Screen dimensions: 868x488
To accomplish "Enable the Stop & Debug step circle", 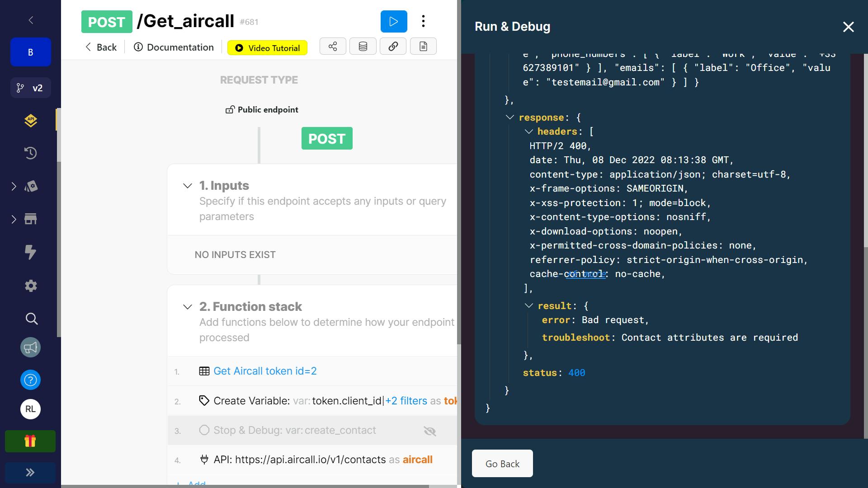I will (x=204, y=430).
